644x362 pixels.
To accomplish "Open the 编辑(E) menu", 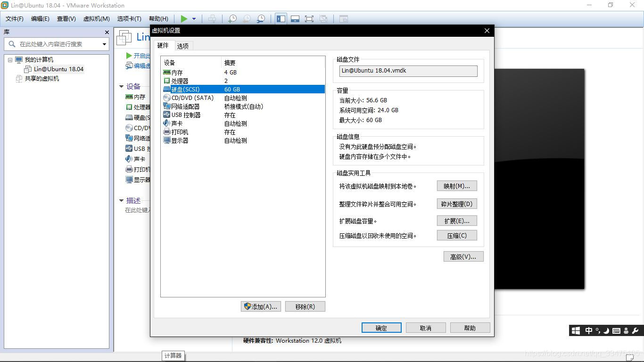I will click(40, 19).
